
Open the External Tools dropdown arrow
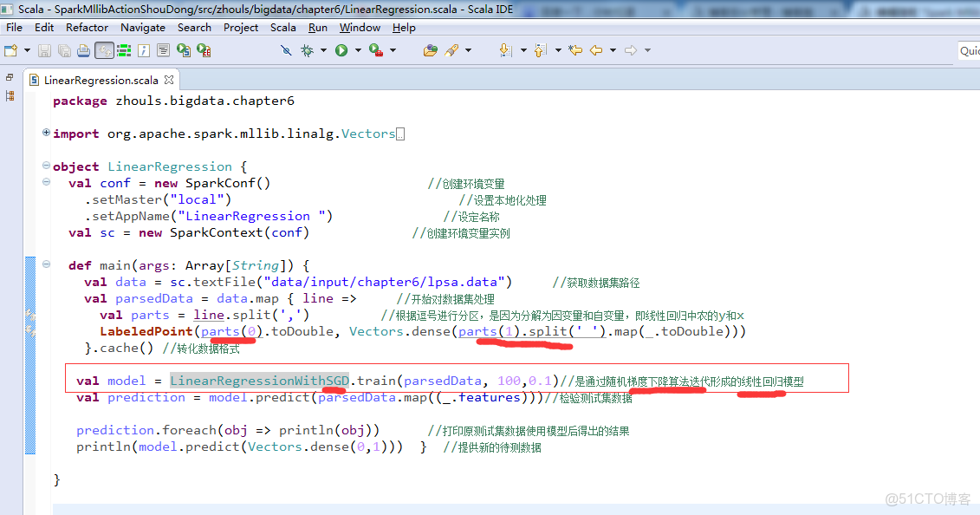coord(393,50)
